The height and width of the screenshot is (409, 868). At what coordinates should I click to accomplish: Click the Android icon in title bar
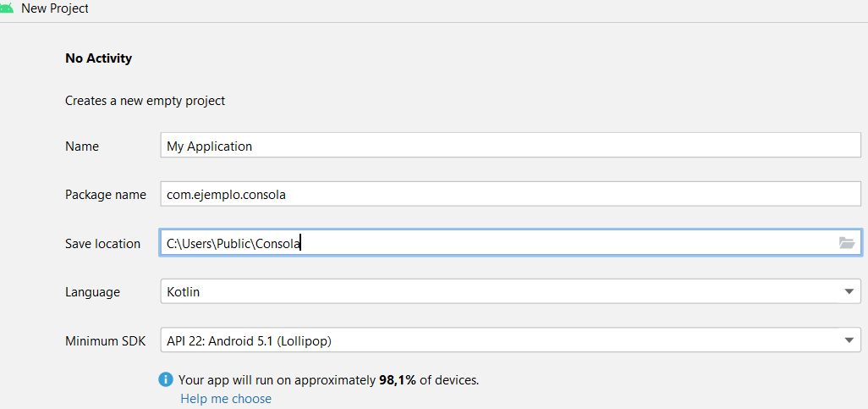[x=7, y=8]
